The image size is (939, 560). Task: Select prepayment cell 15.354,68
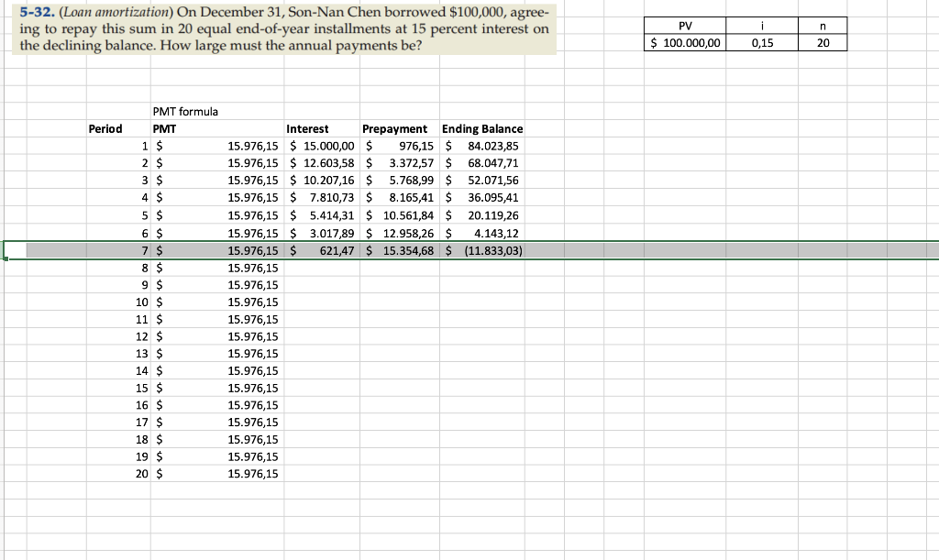pos(400,251)
